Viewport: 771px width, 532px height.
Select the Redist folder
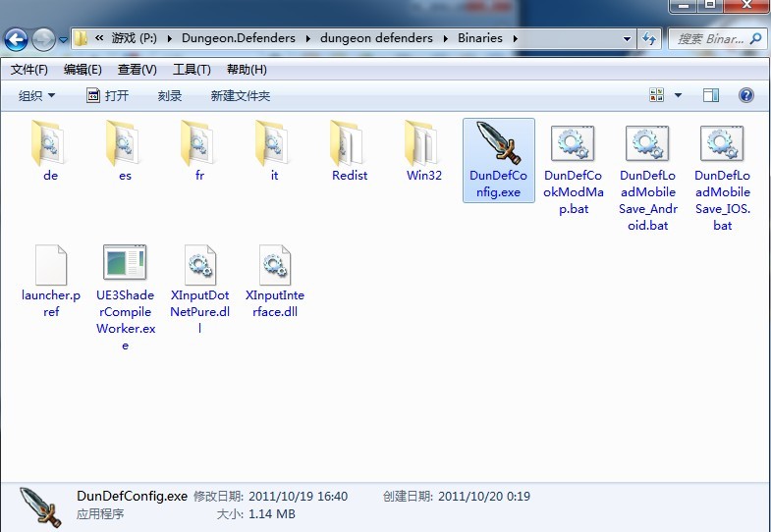[x=349, y=144]
